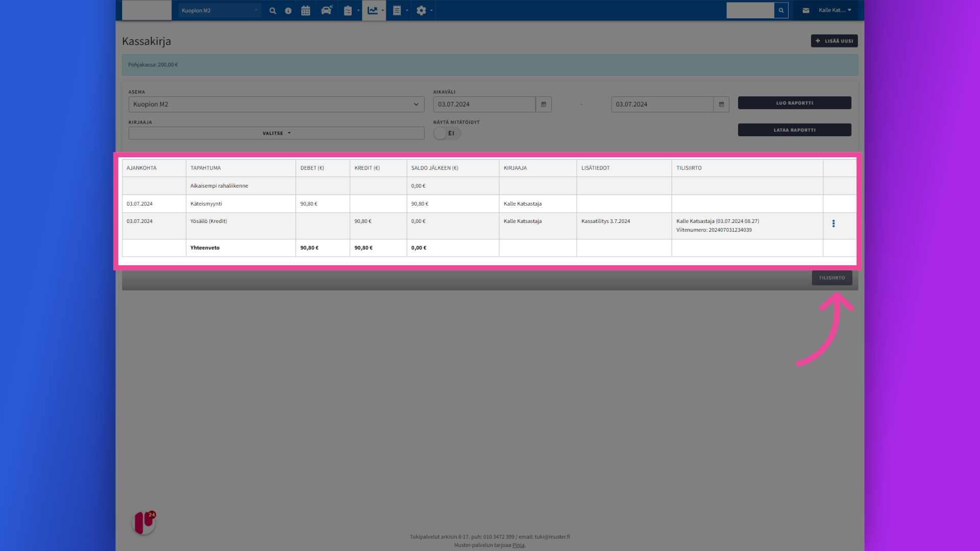Click the Viitenumero 202407031234039 text
This screenshot has width=980, height=551.
(x=714, y=230)
